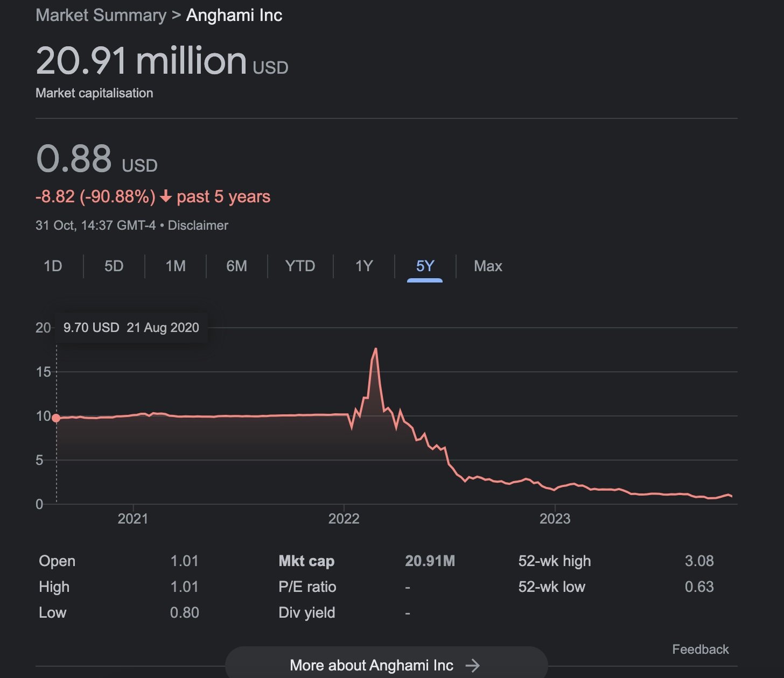This screenshot has width=784, height=678.
Task: Choose the 6M range tab
Action: 237,266
